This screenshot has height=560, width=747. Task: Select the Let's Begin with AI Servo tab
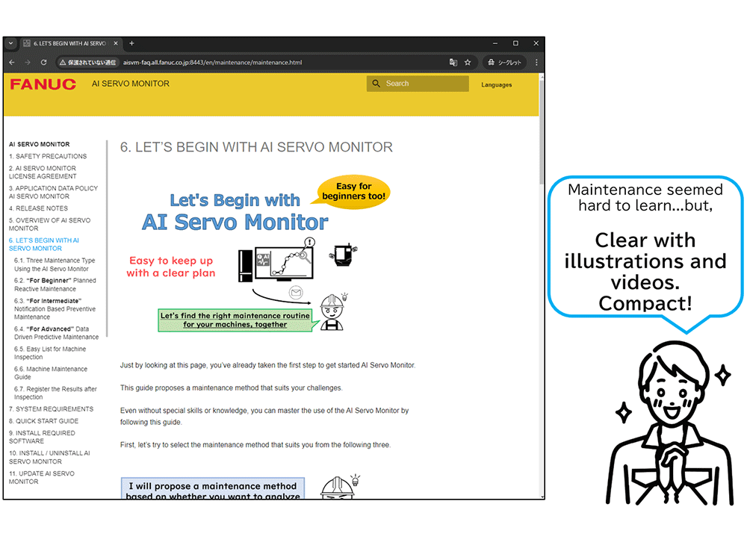pyautogui.click(x=70, y=43)
